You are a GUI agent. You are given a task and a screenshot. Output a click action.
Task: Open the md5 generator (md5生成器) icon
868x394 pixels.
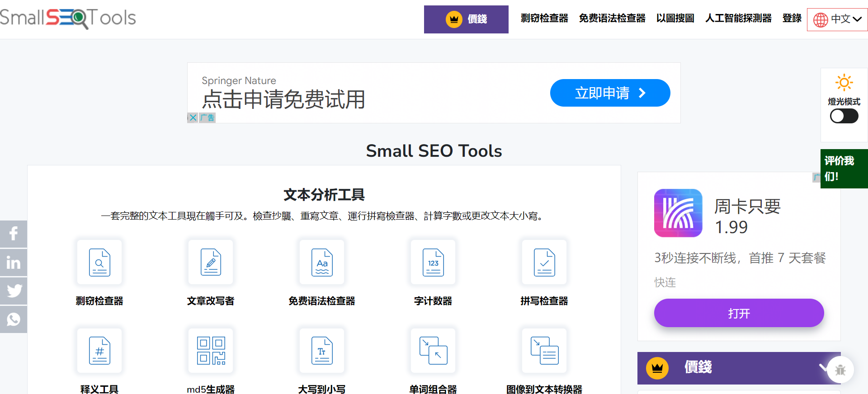coord(211,351)
